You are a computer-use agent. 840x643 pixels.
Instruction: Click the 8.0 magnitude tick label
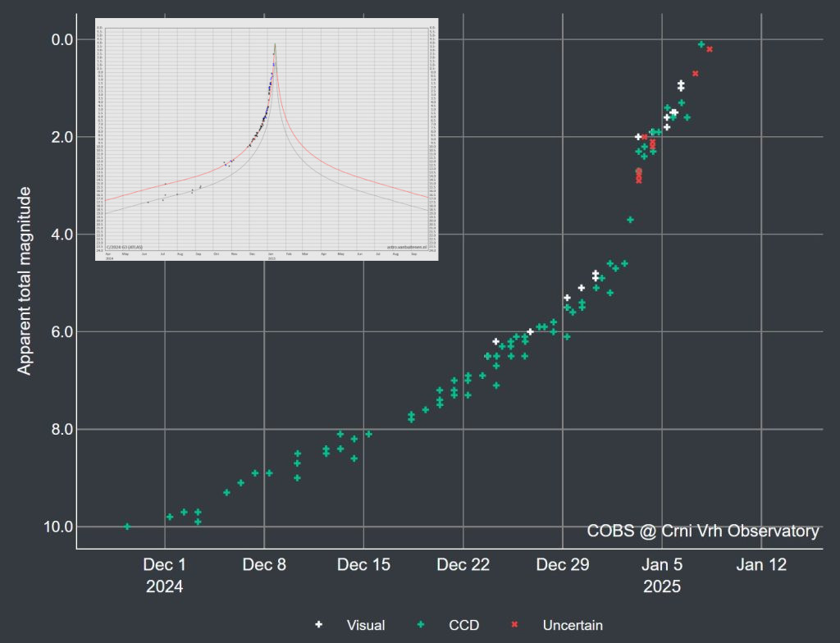pos(62,430)
